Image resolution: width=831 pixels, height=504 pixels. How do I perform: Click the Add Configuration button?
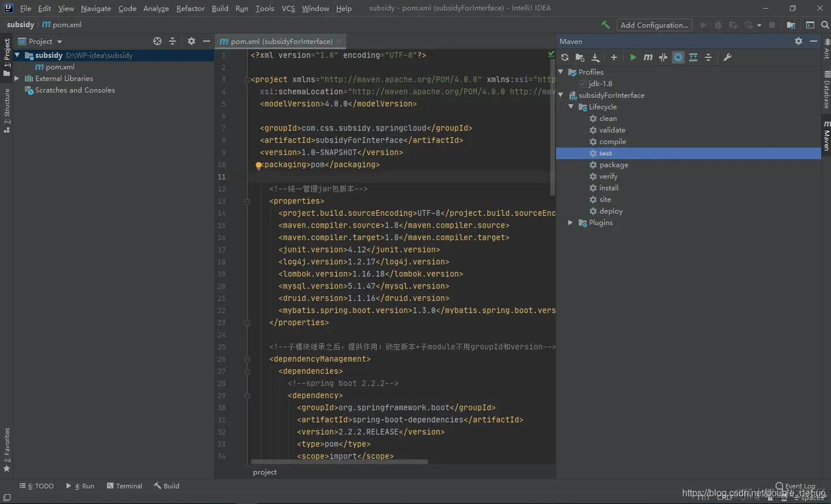click(654, 25)
